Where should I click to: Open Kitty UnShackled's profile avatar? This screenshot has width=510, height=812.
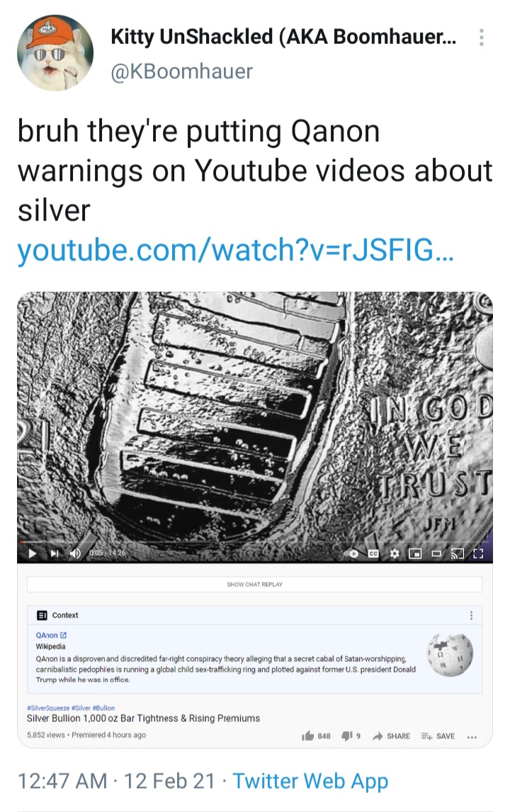point(55,53)
